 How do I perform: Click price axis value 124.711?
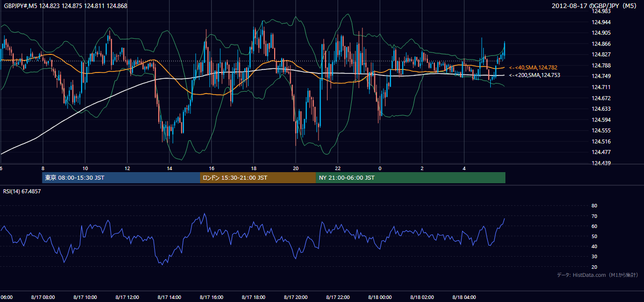point(601,87)
